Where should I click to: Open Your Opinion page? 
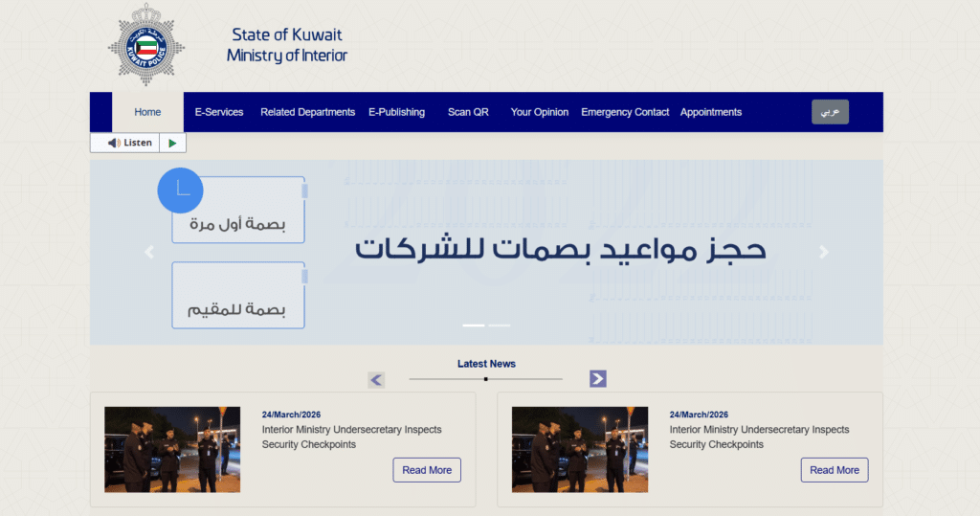(x=540, y=112)
